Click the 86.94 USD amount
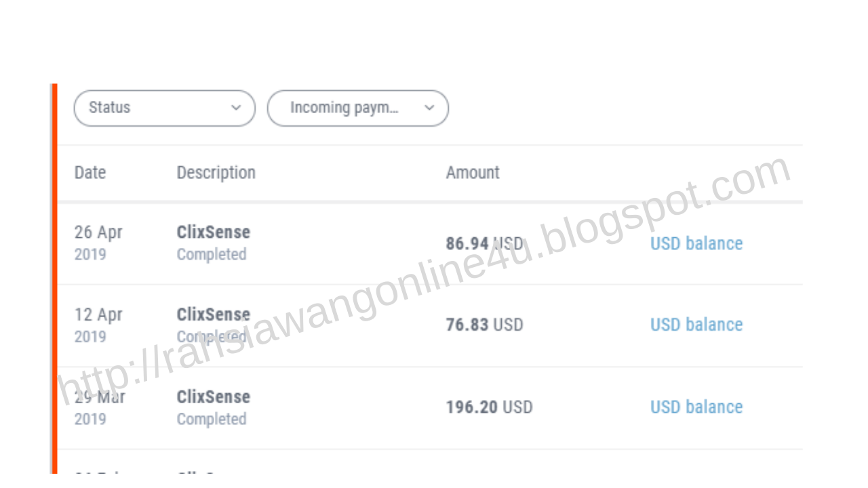 click(x=484, y=243)
